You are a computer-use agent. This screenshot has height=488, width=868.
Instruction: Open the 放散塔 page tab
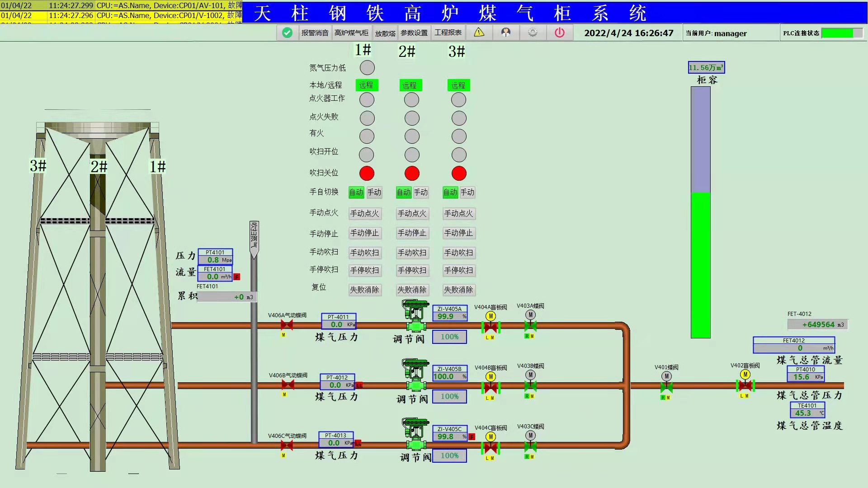[385, 33]
